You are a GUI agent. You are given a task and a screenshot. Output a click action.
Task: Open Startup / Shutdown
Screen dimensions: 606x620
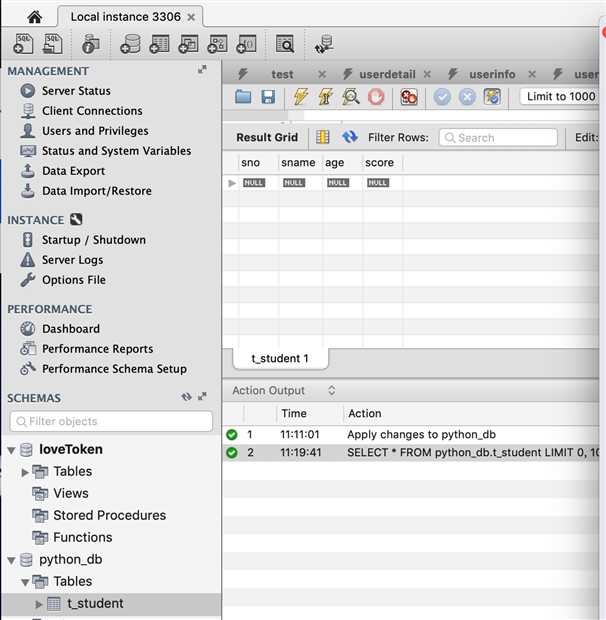point(94,240)
